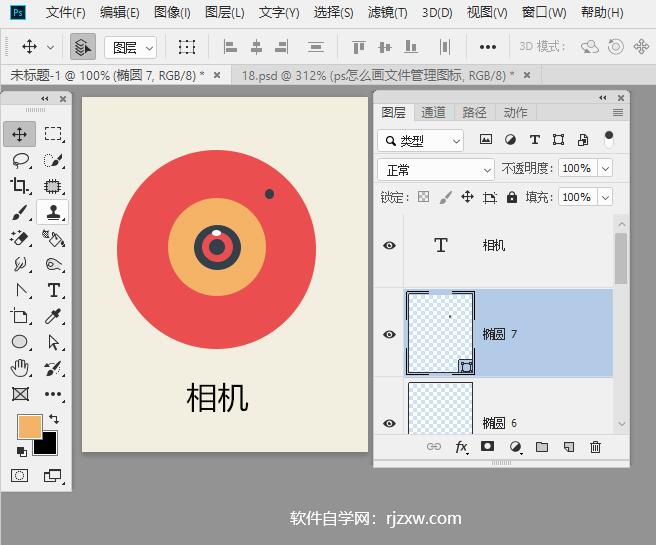Select the Horizontal Type tool

[x=54, y=290]
